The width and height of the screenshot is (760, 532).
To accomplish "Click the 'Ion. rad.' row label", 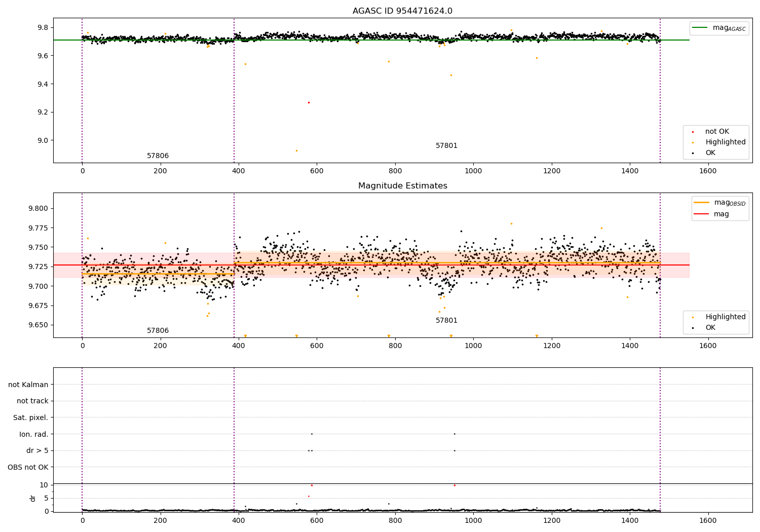I will [34, 434].
